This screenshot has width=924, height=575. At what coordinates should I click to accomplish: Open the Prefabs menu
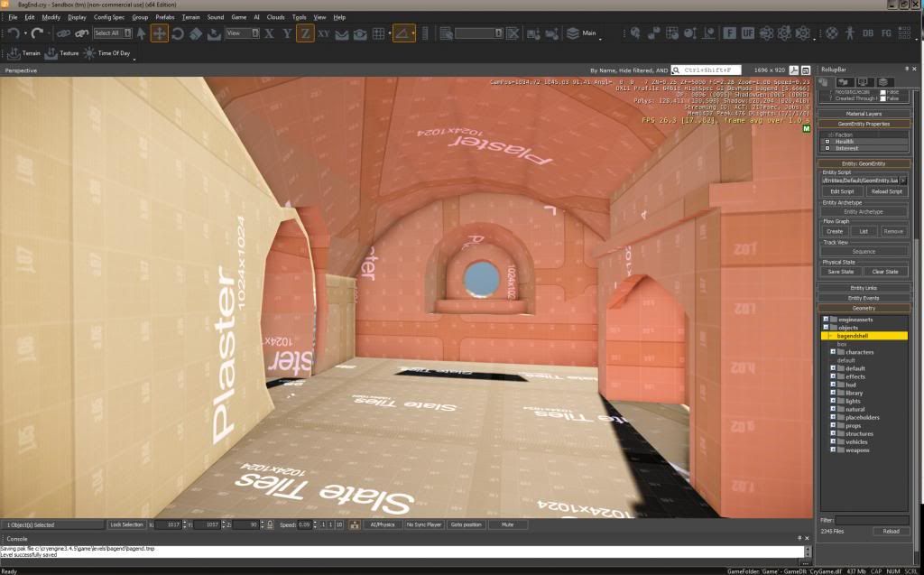(164, 17)
